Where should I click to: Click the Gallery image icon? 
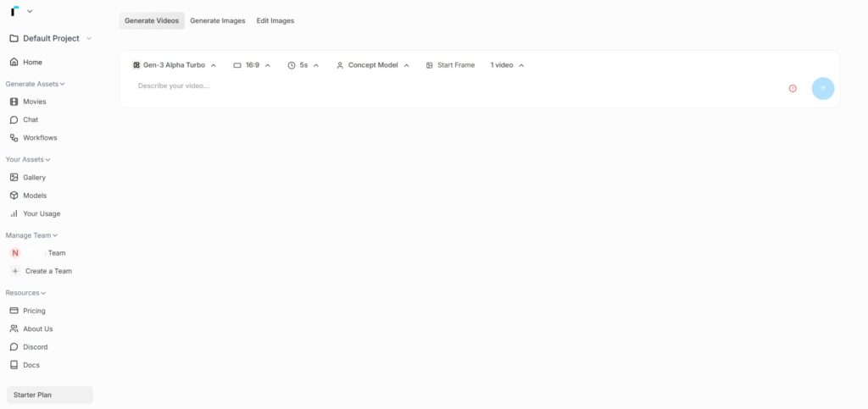point(14,178)
